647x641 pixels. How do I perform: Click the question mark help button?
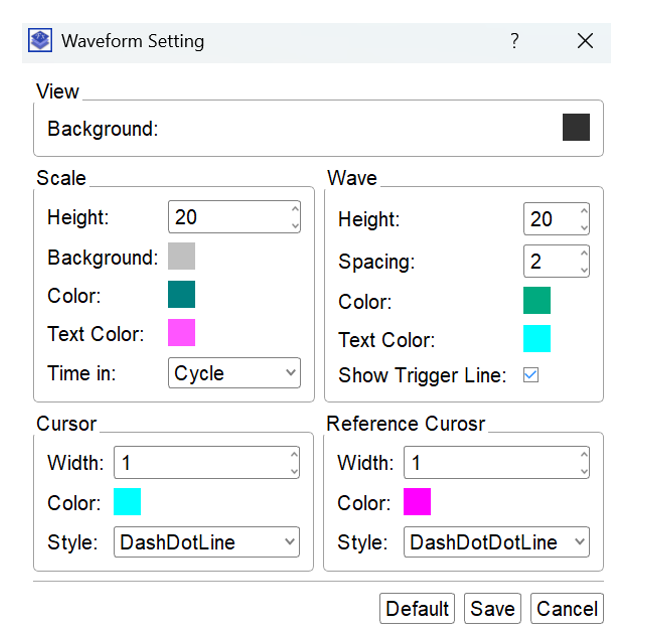tap(514, 41)
